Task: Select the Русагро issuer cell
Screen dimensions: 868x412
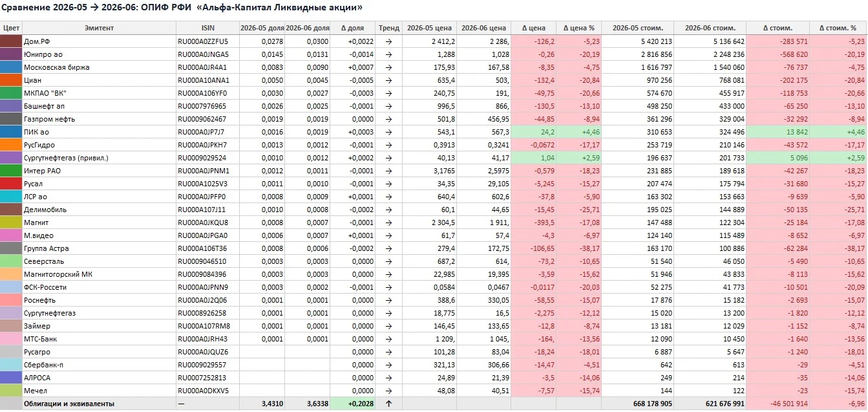Action: pos(99,352)
